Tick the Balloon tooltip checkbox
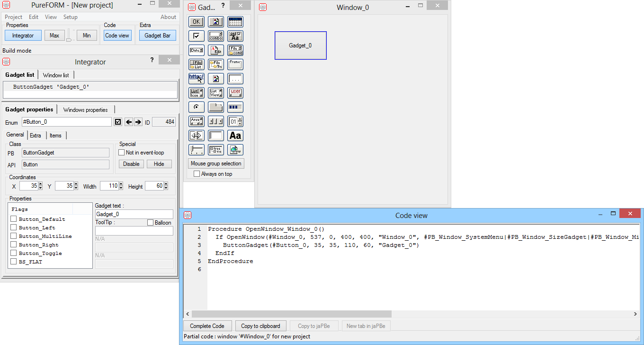Viewport: 644px width, 345px height. pyautogui.click(x=151, y=222)
